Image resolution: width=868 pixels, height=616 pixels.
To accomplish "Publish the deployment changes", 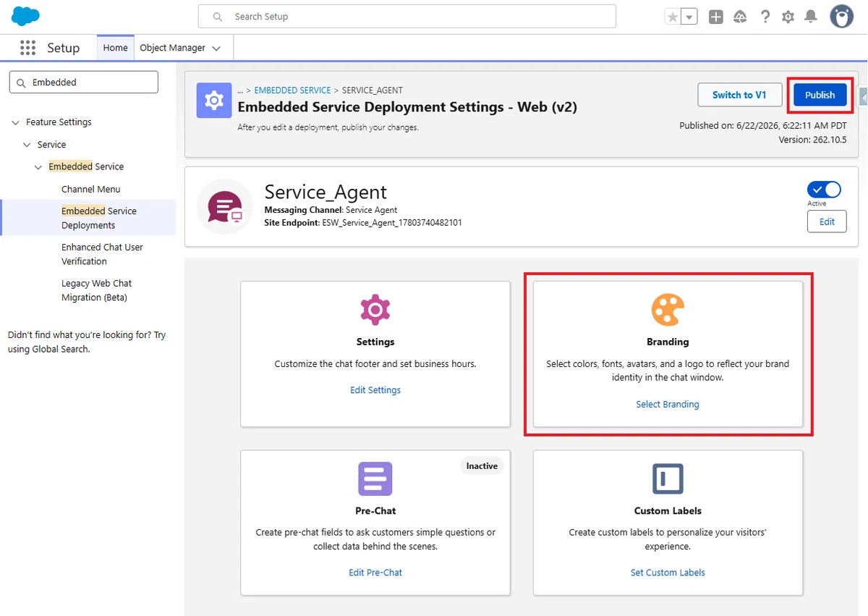I will 820,95.
